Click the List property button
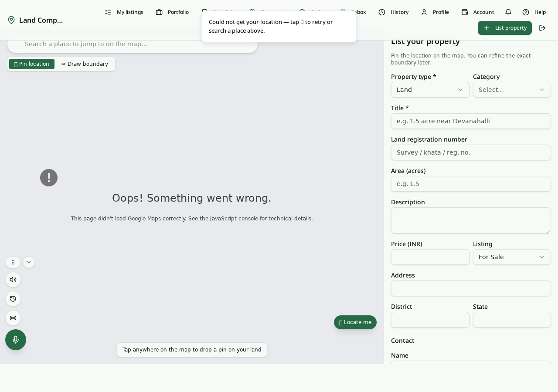 505,28
